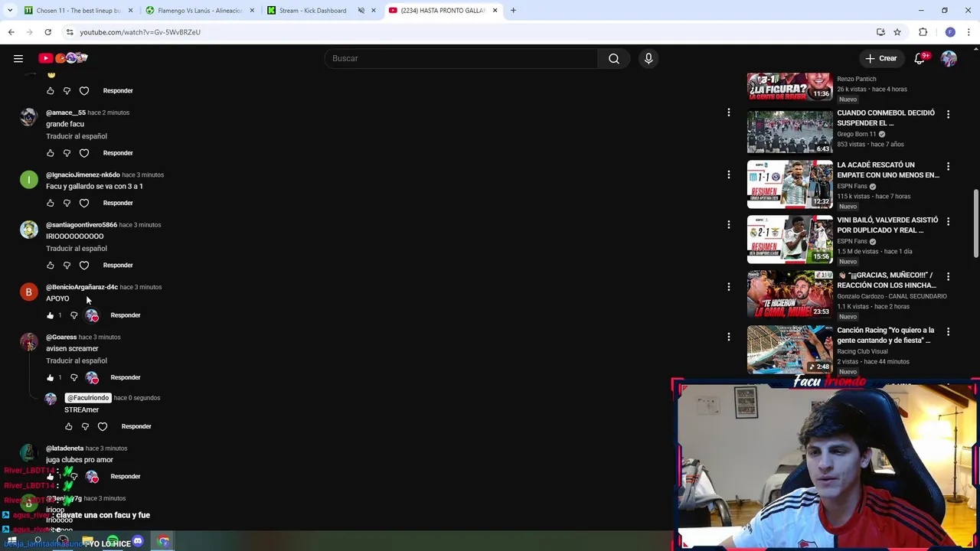Select the HASTA PRONTO GALLARDO YouTube tab
The height and width of the screenshot is (551, 980).
[443, 11]
